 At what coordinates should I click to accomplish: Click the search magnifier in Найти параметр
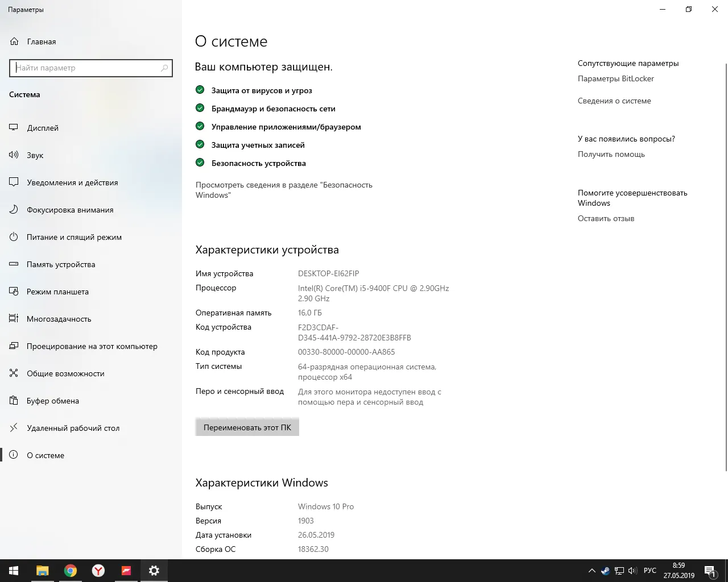coord(164,68)
